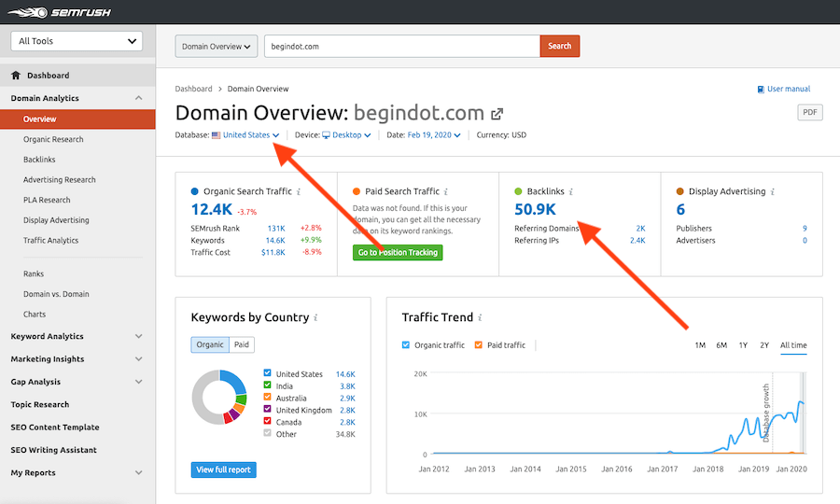Switch to the Organic keywords tab
The image size is (840, 504).
pyautogui.click(x=210, y=344)
